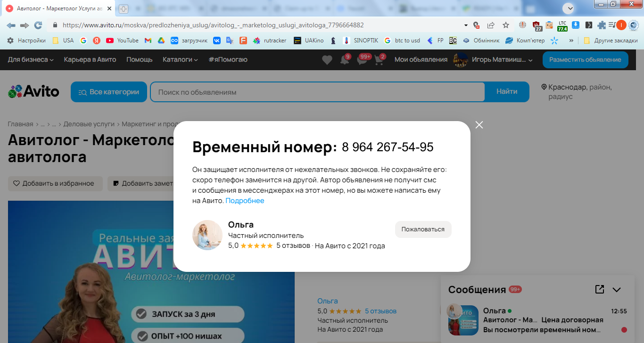Viewport: 644px width, 343px height.
Task: Open messages panel in new window icon
Action: (x=600, y=289)
